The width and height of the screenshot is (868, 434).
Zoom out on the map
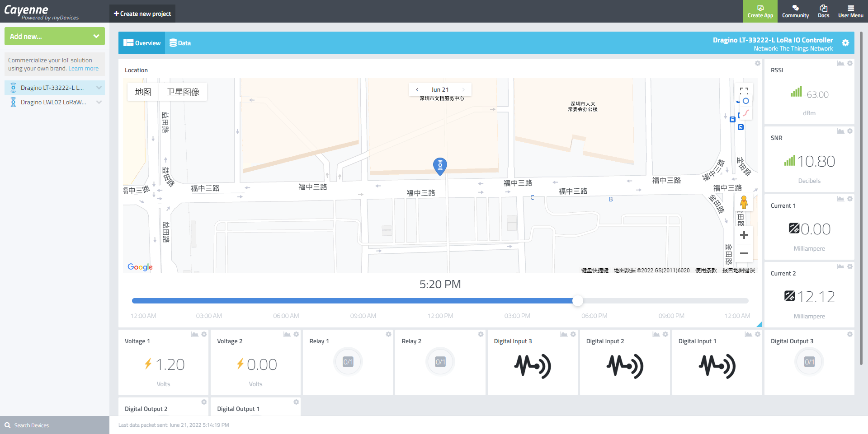(744, 253)
